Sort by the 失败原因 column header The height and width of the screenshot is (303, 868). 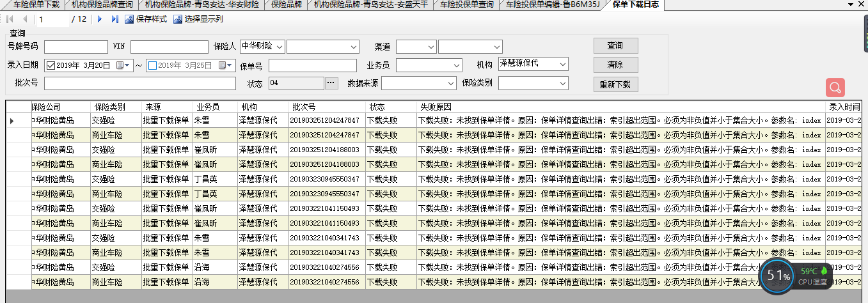tap(620, 107)
